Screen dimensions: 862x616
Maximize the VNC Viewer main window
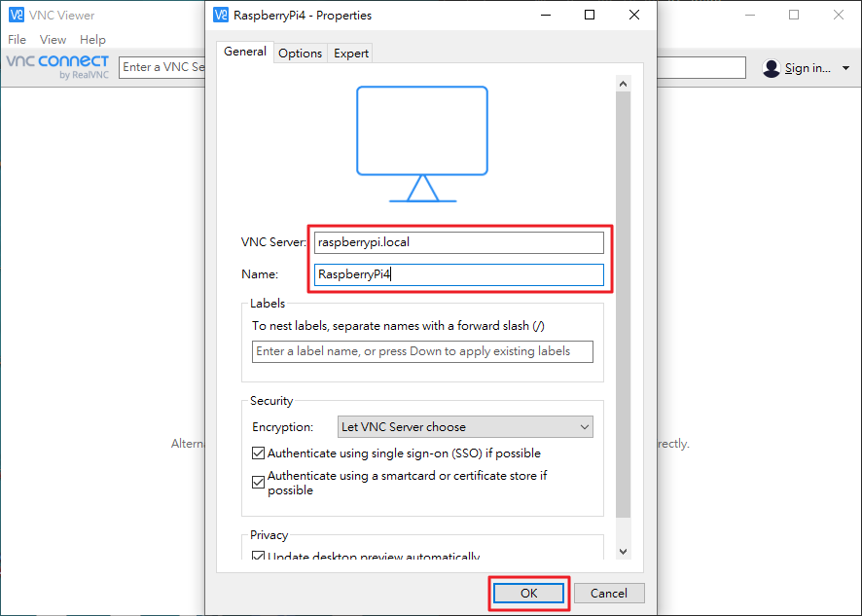pyautogui.click(x=794, y=15)
